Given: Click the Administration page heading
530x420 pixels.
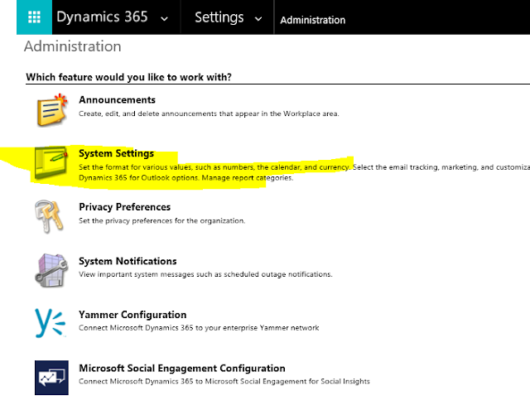Looking at the screenshot, I should tap(72, 46).
